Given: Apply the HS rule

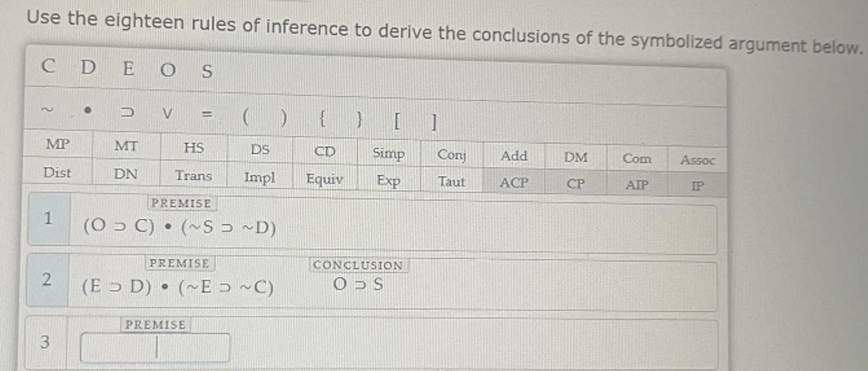Looking at the screenshot, I should click(x=194, y=148).
